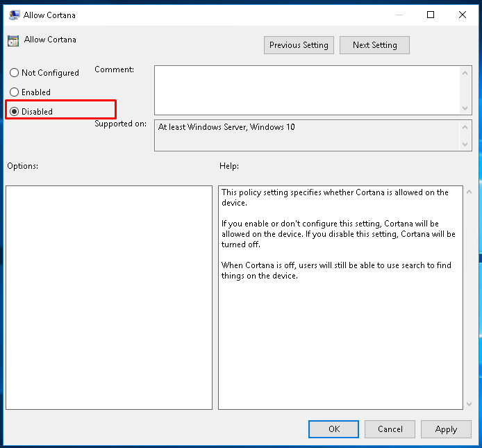Maximize the Allow Cortana window

431,15
